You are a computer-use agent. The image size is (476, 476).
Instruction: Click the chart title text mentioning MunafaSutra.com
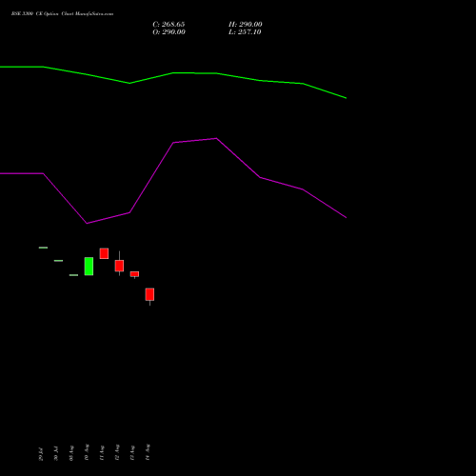[62, 14]
